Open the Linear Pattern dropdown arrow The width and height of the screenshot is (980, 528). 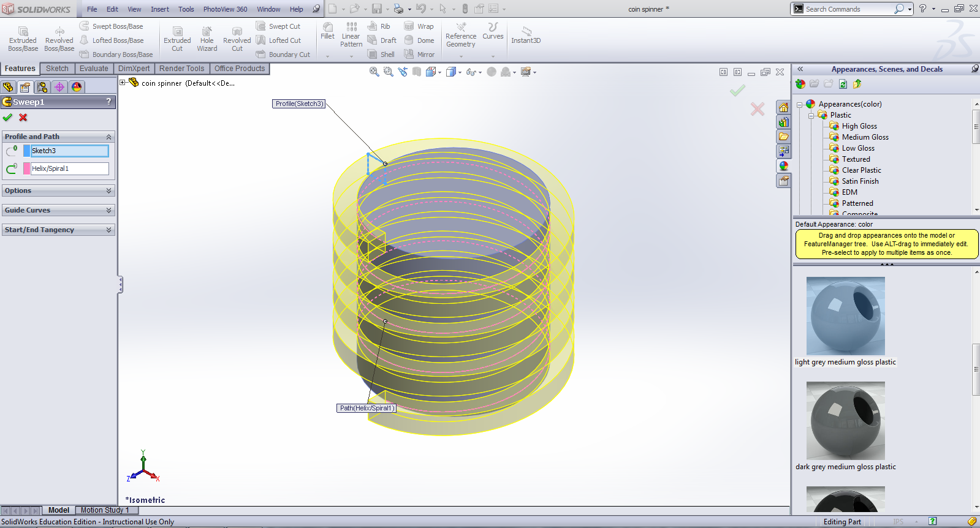tap(351, 56)
